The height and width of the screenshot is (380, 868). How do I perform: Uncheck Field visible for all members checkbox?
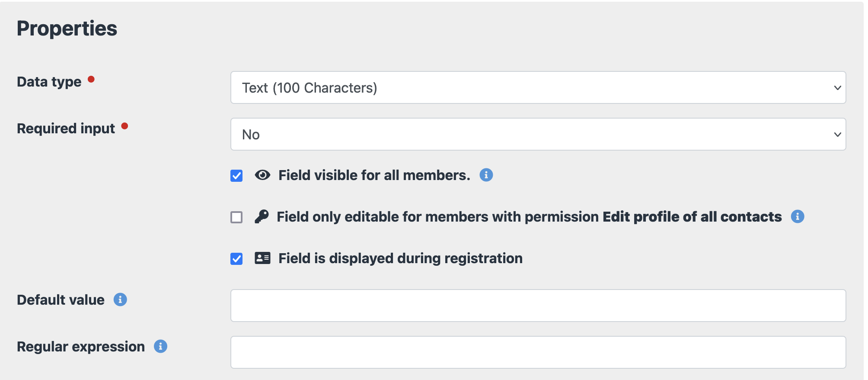click(x=236, y=176)
